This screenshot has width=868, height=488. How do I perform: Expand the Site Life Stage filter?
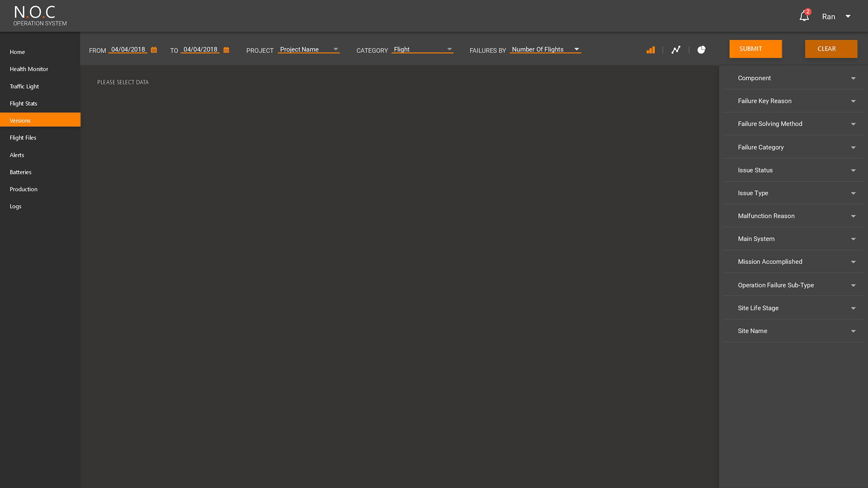coord(794,308)
